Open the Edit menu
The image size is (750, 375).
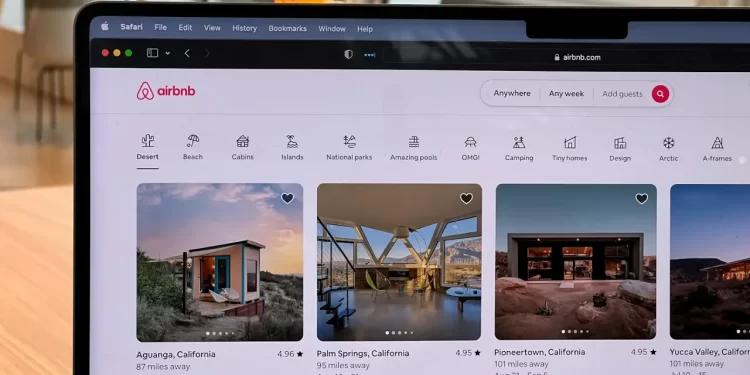pyautogui.click(x=186, y=28)
